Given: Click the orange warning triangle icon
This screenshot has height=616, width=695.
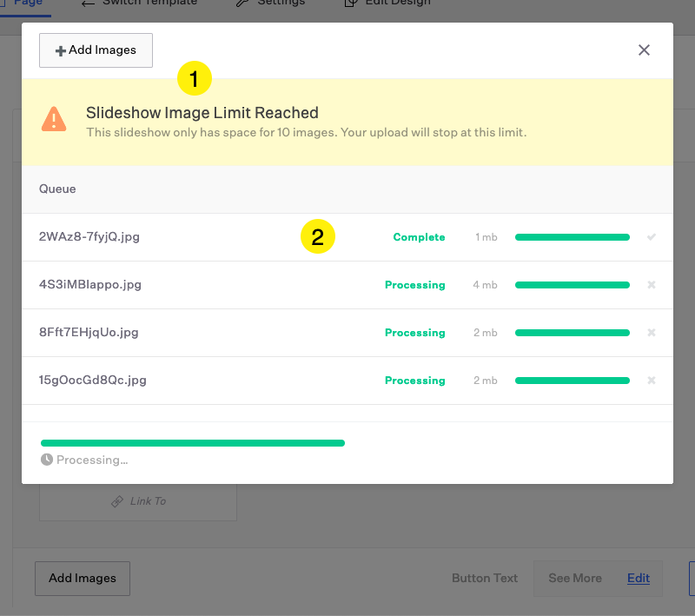Looking at the screenshot, I should pos(54,120).
